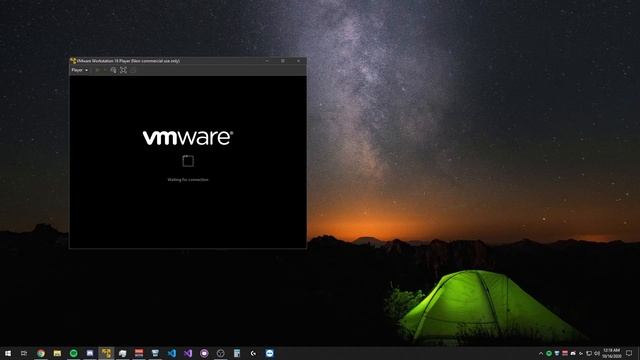The height and width of the screenshot is (360, 640).
Task: Click the VMware Player taskbar icon
Action: pos(106,353)
